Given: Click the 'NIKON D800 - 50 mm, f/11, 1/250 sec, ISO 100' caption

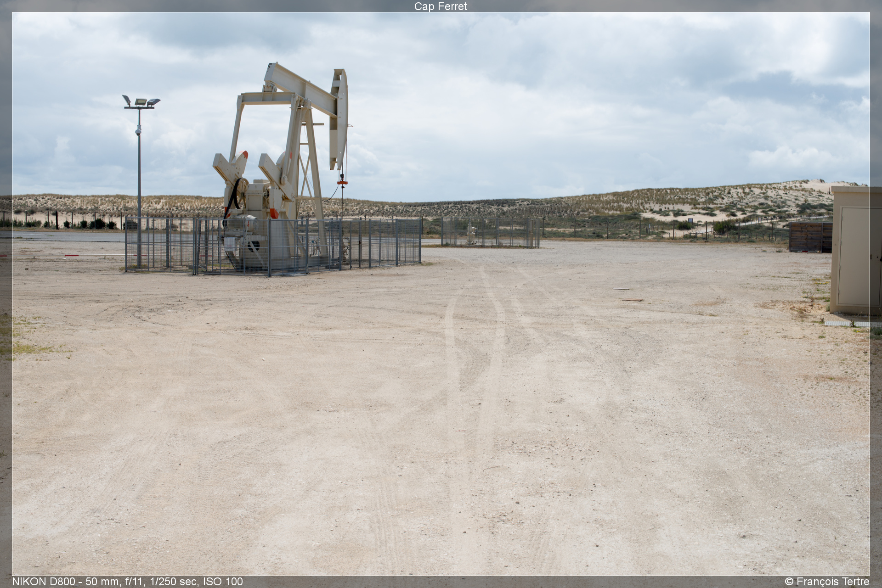Looking at the screenshot, I should 127,582.
